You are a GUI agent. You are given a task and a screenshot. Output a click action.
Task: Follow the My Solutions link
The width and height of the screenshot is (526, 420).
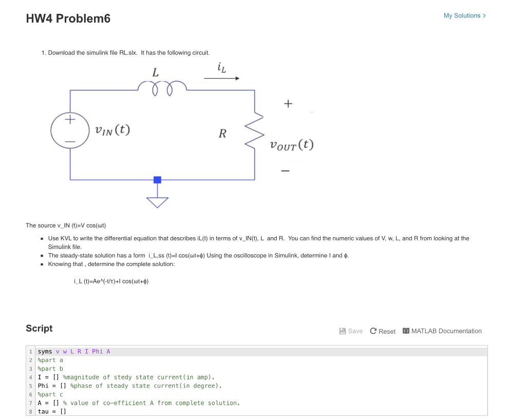460,15
